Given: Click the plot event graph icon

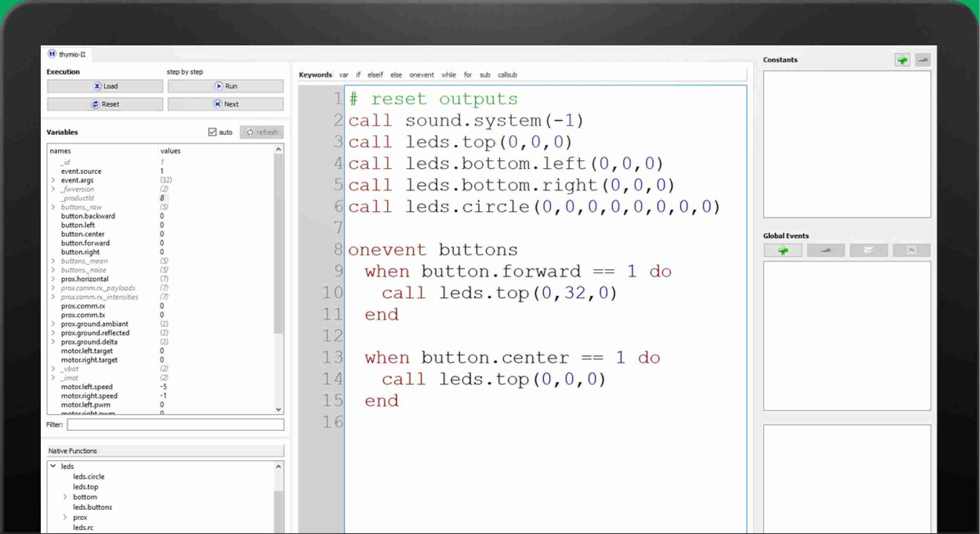Looking at the screenshot, I should coord(911,250).
